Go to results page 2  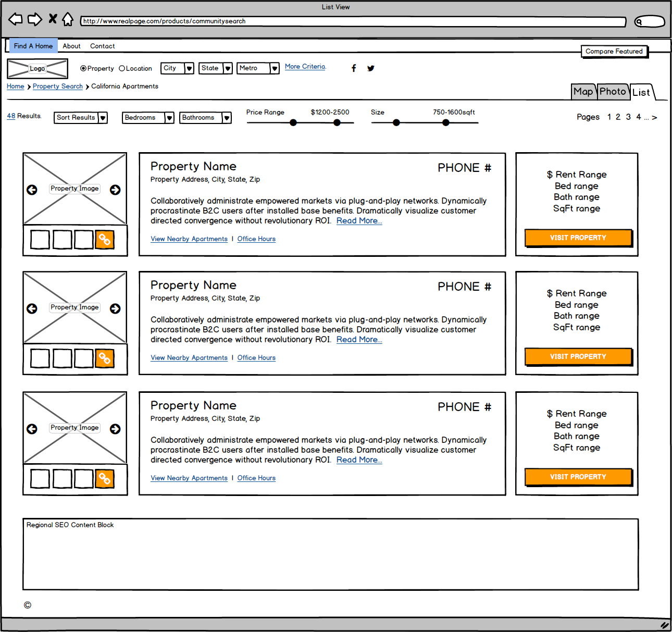coord(618,117)
